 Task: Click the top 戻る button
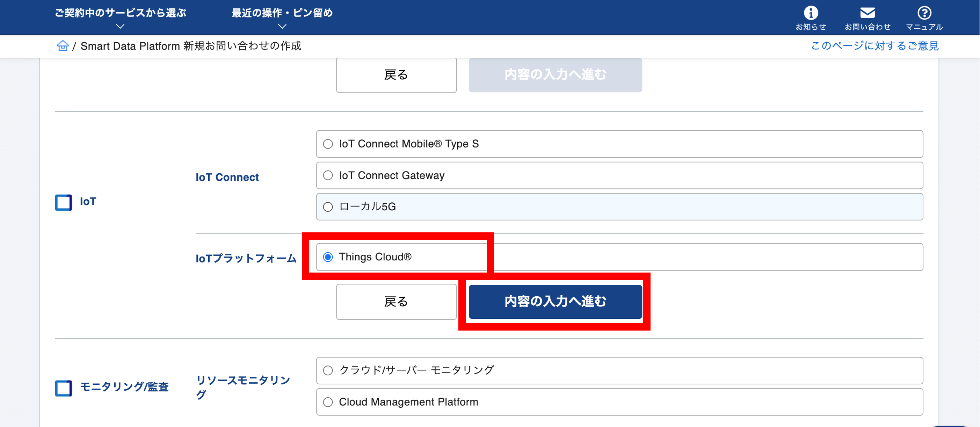pyautogui.click(x=396, y=75)
